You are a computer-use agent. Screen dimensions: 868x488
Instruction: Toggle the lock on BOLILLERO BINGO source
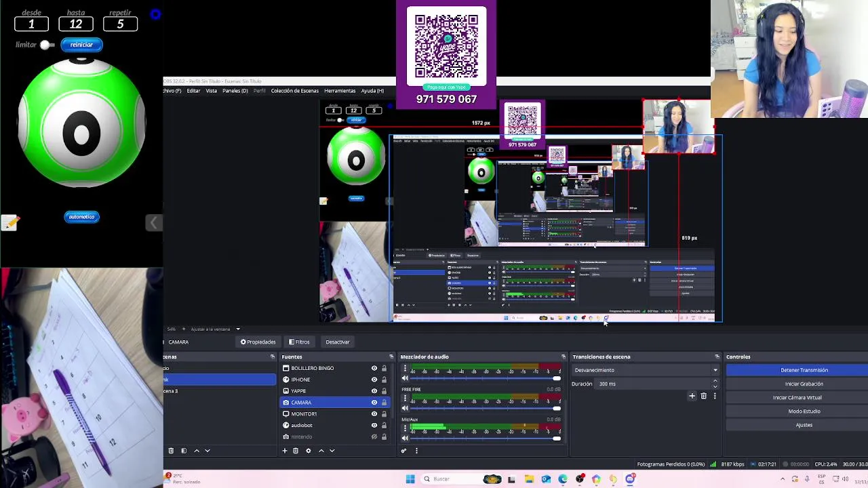click(384, 368)
